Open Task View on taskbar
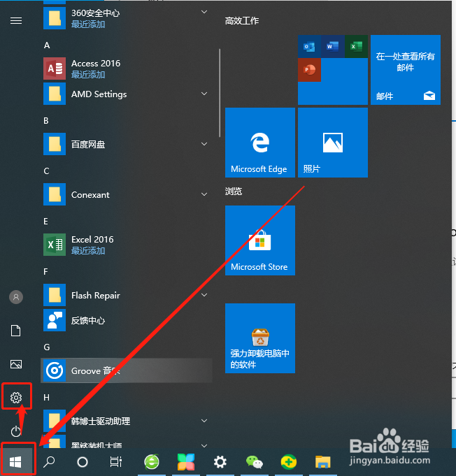The width and height of the screenshot is (456, 476). [x=115, y=462]
